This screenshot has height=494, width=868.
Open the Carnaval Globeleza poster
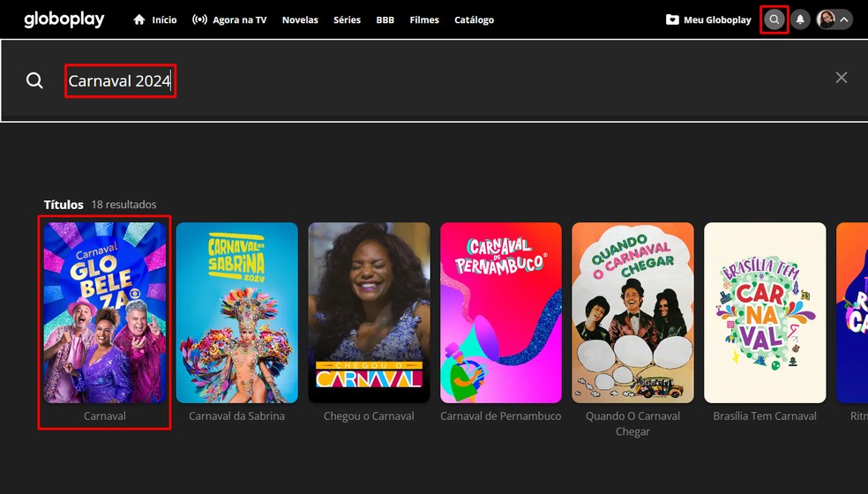(105, 312)
